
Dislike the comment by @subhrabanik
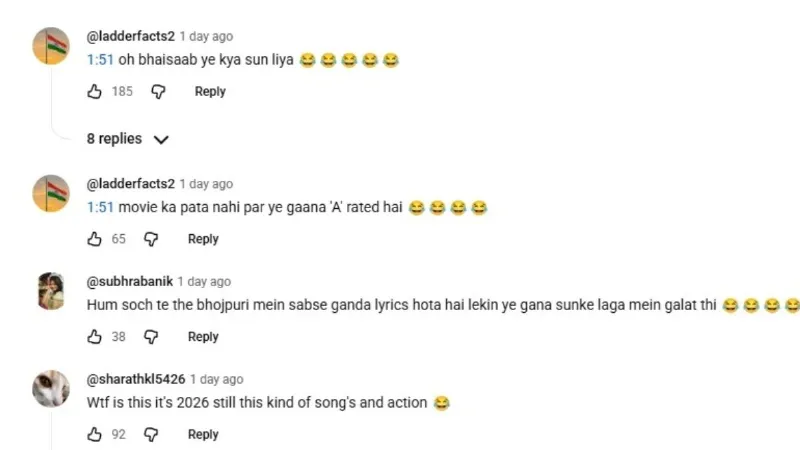point(151,337)
